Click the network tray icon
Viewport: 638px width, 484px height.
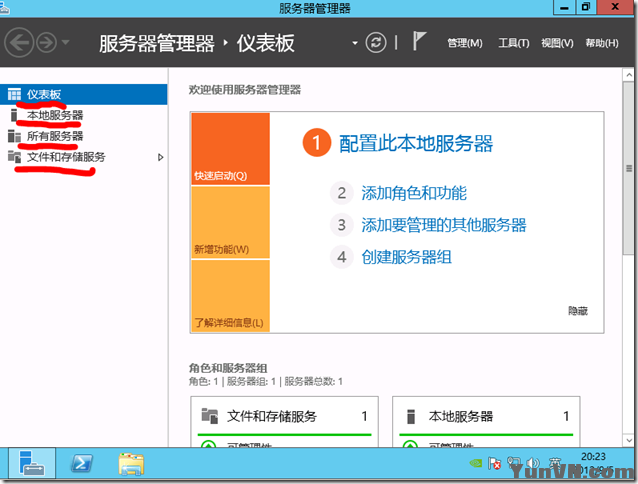(513, 463)
